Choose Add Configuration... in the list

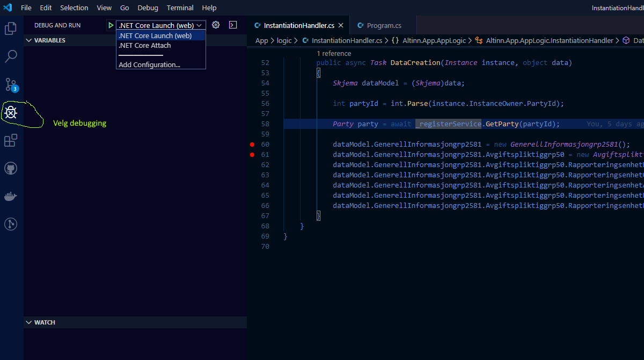click(x=149, y=65)
